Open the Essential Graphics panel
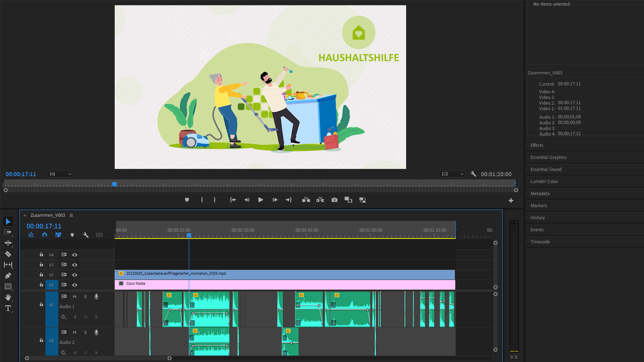The height and width of the screenshot is (362, 644). pos(548,157)
